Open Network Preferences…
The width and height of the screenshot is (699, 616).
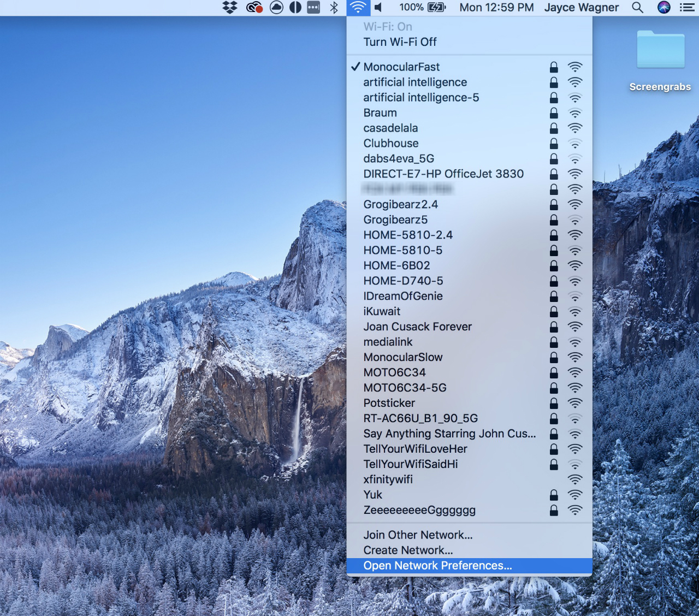469,566
